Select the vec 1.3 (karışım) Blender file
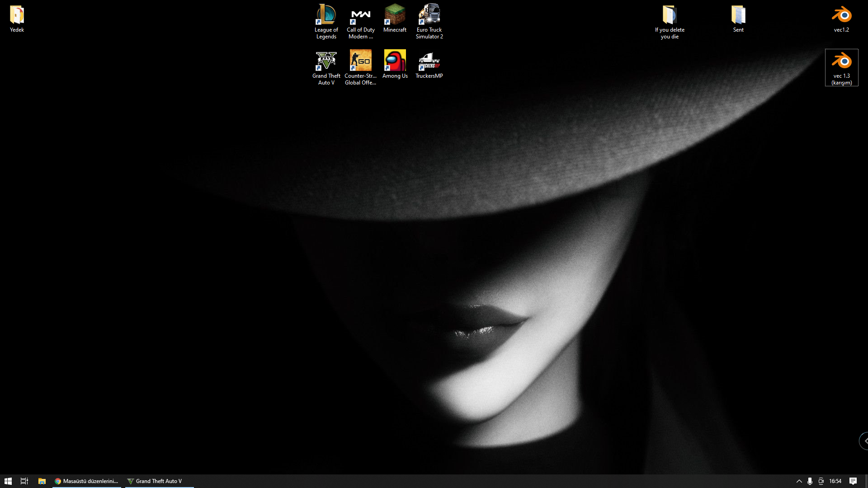 [x=841, y=68]
